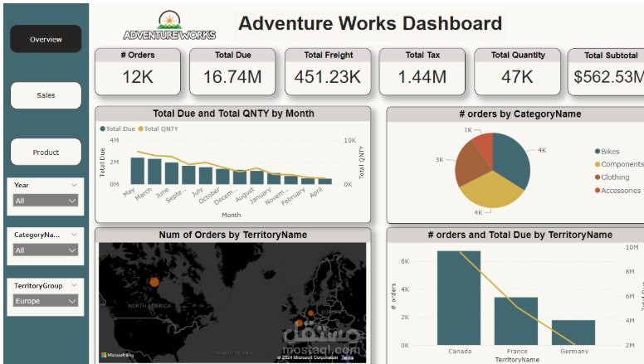Click the Total Tax 1.44M card
Image resolution: width=644 pixels, height=364 pixels.
click(422, 72)
